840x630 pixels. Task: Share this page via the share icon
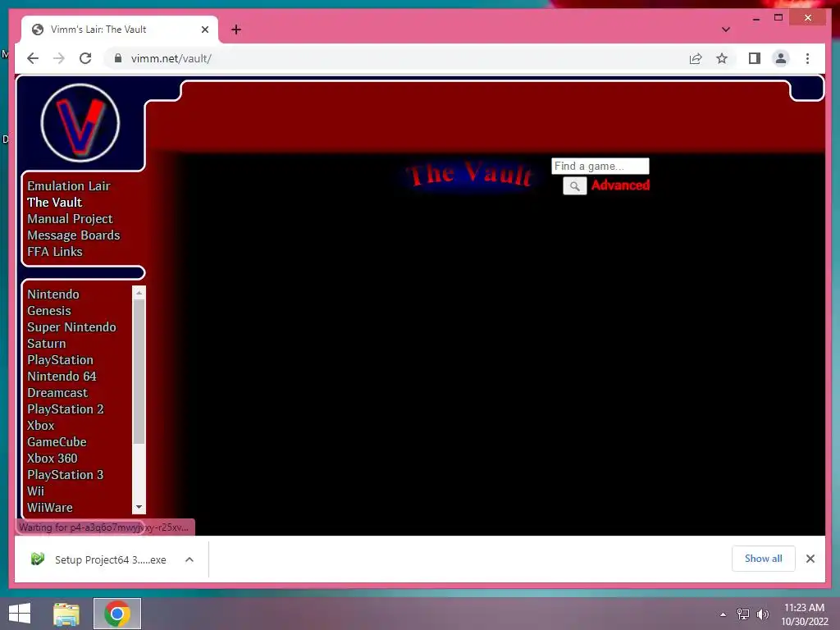tap(696, 58)
